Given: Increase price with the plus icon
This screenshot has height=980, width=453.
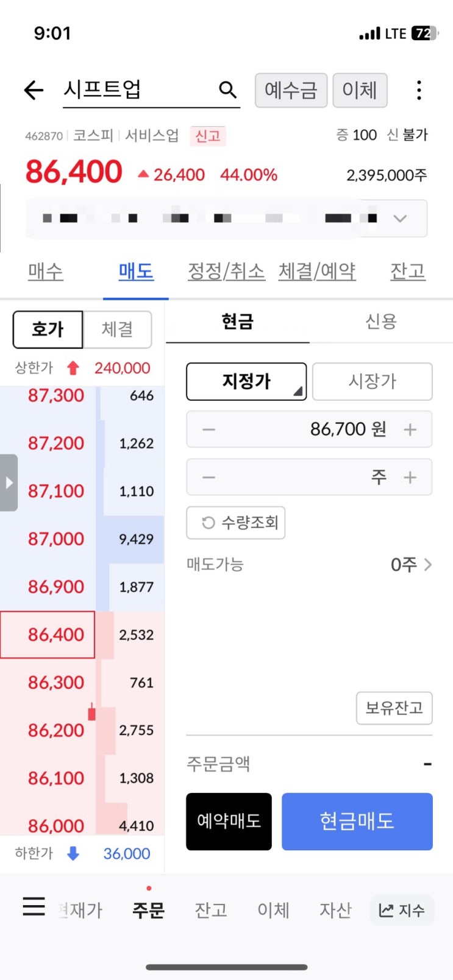Looking at the screenshot, I should click(x=410, y=429).
